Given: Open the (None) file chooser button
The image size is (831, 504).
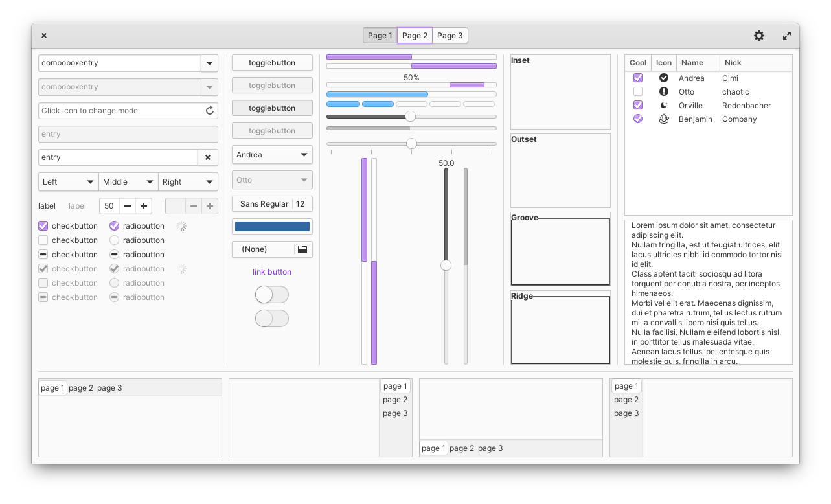Looking at the screenshot, I should click(x=272, y=249).
